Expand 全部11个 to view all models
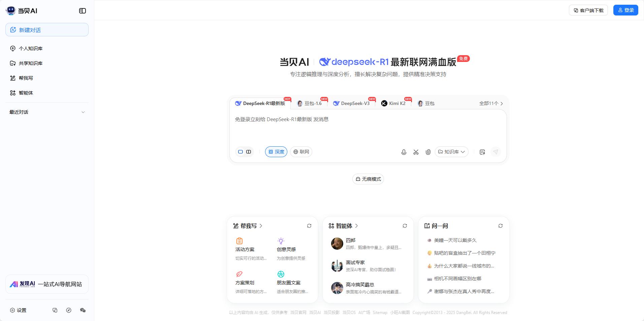Image resolution: width=644 pixels, height=321 pixels. pyautogui.click(x=490, y=103)
